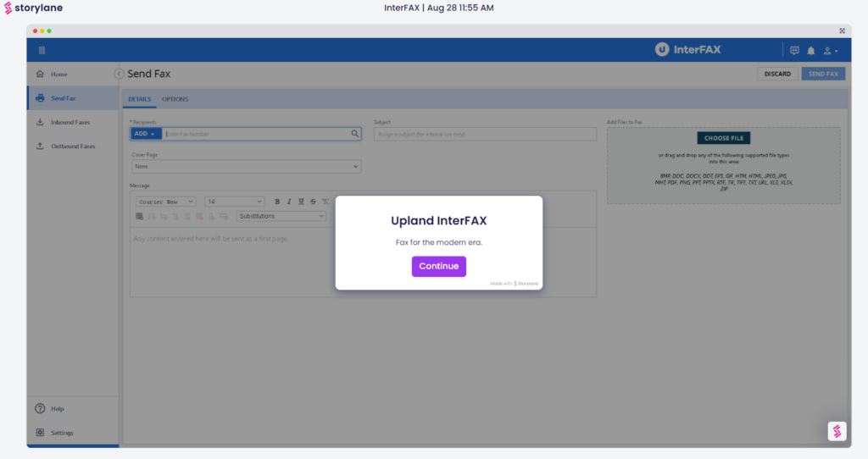Click the search icon in Recipients field

tap(355, 134)
